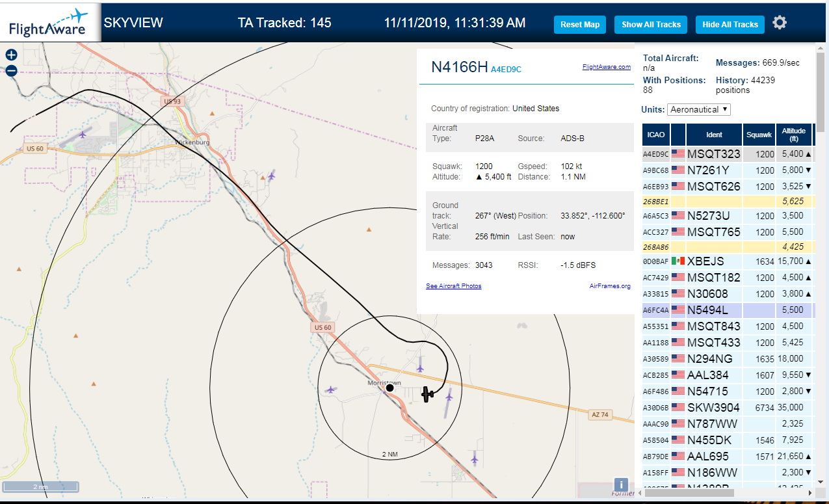This screenshot has height=504, width=829.
Task: Click purple aircraft west of Morristown
Action: tap(331, 390)
